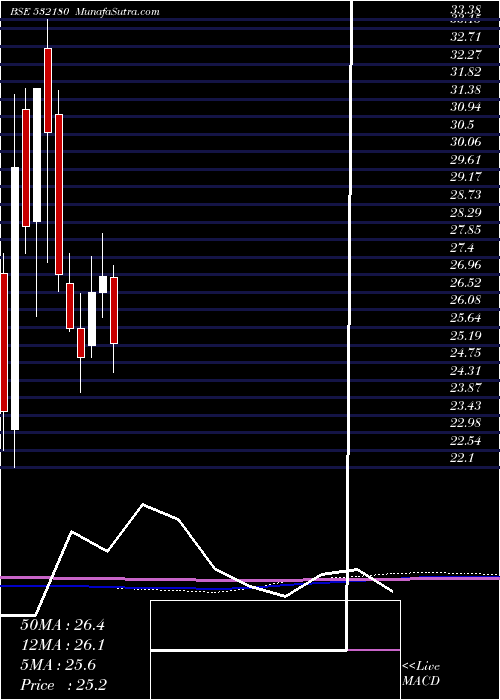Click the 31.38 price axis label
500x700 pixels.
coord(466,90)
